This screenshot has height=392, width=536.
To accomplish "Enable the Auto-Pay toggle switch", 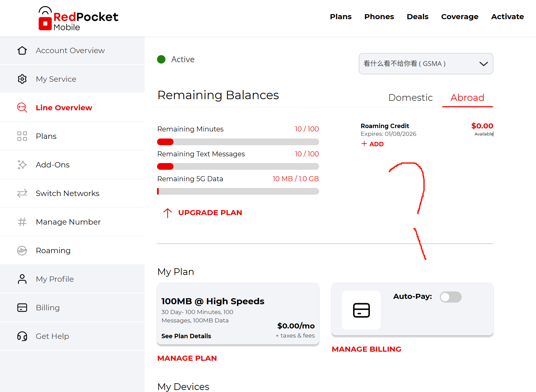I will pos(451,297).
